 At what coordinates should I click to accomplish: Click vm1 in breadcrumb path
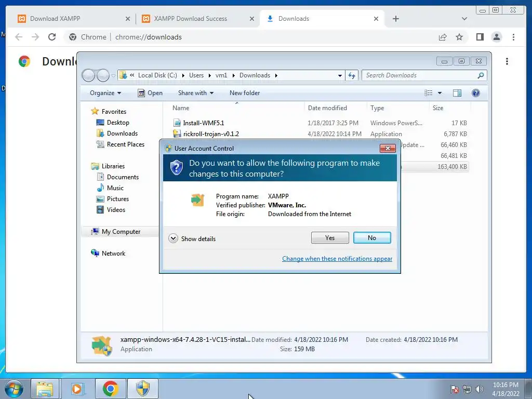coord(221,75)
